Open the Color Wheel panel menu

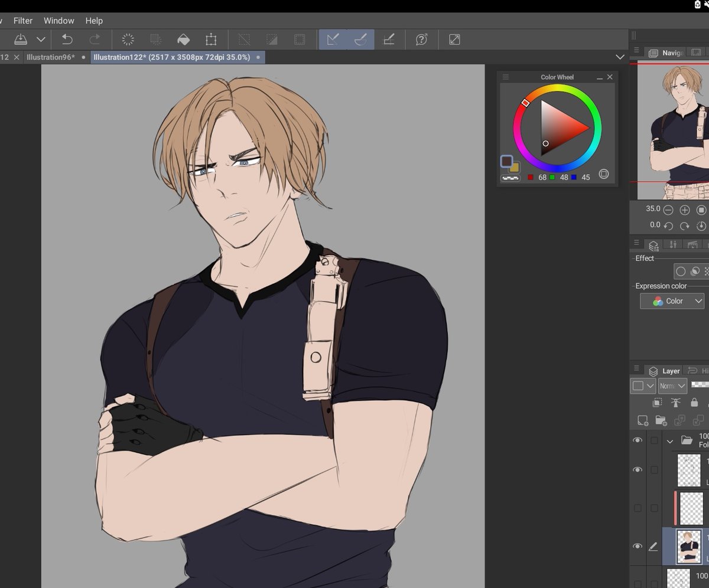[506, 77]
